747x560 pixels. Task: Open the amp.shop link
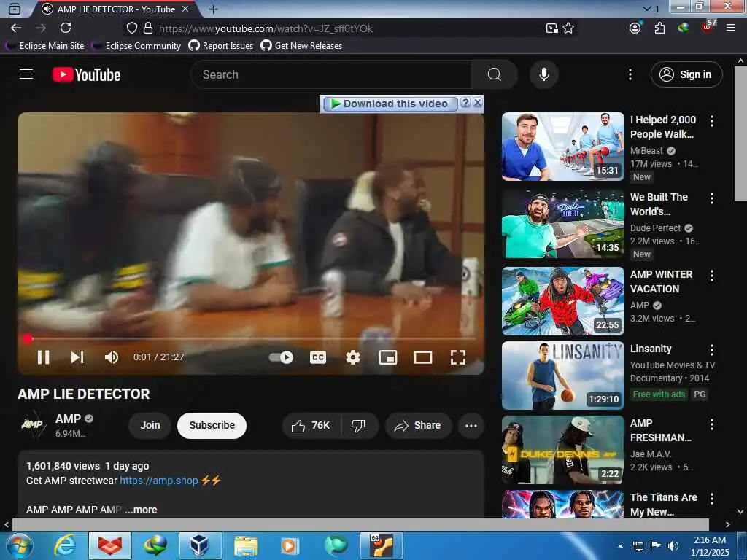[x=158, y=481]
